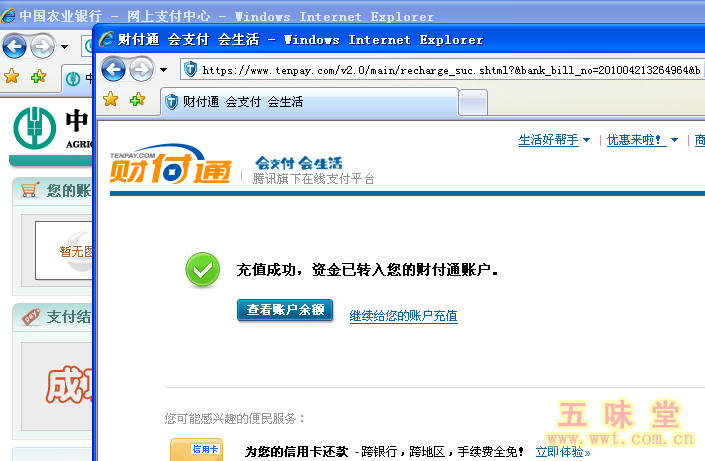Image resolution: width=705 pixels, height=461 pixels.
Task: Open a new blank browser tab
Action: [x=473, y=102]
